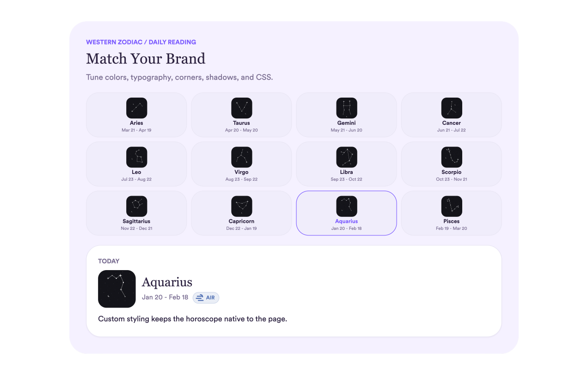Click the AIR element text in the badge

pyautogui.click(x=210, y=298)
